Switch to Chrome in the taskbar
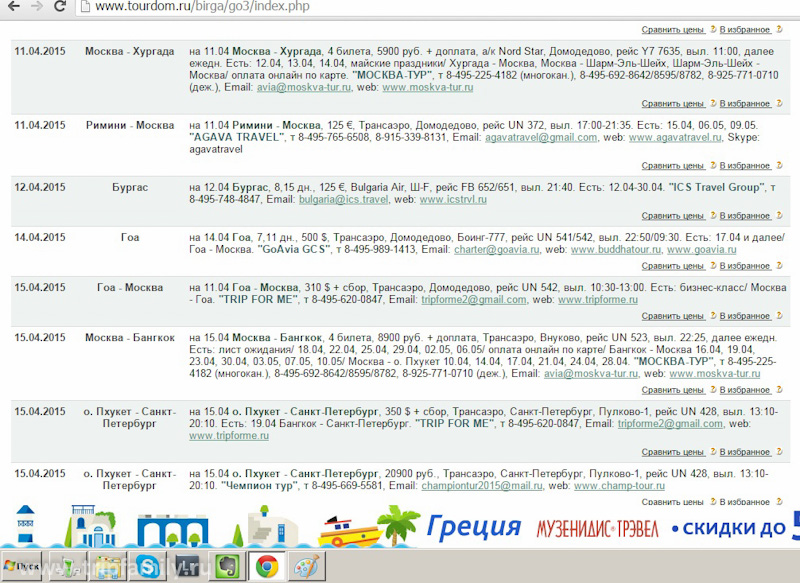 click(x=266, y=566)
